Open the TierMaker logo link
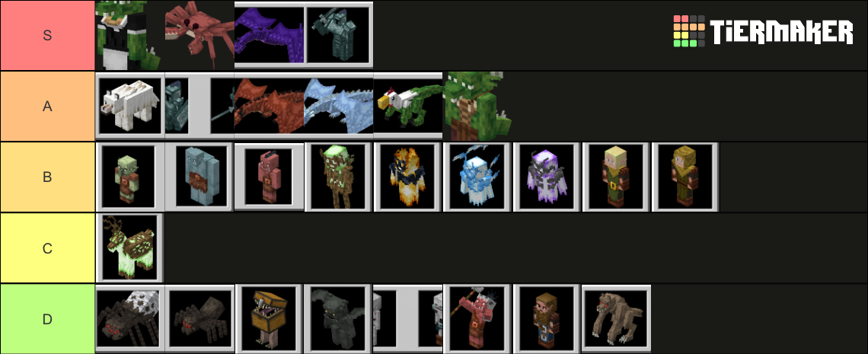 coord(763,31)
